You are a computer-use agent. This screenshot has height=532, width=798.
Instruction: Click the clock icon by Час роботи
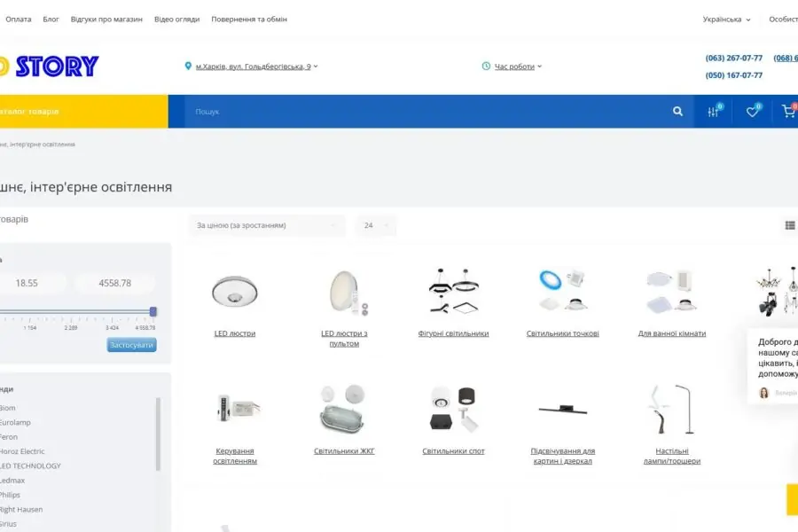point(486,66)
